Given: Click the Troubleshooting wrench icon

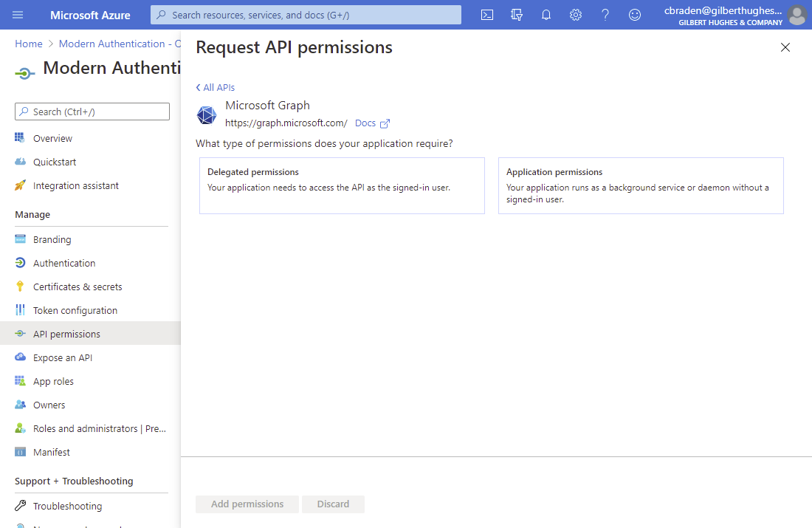Looking at the screenshot, I should click(20, 505).
